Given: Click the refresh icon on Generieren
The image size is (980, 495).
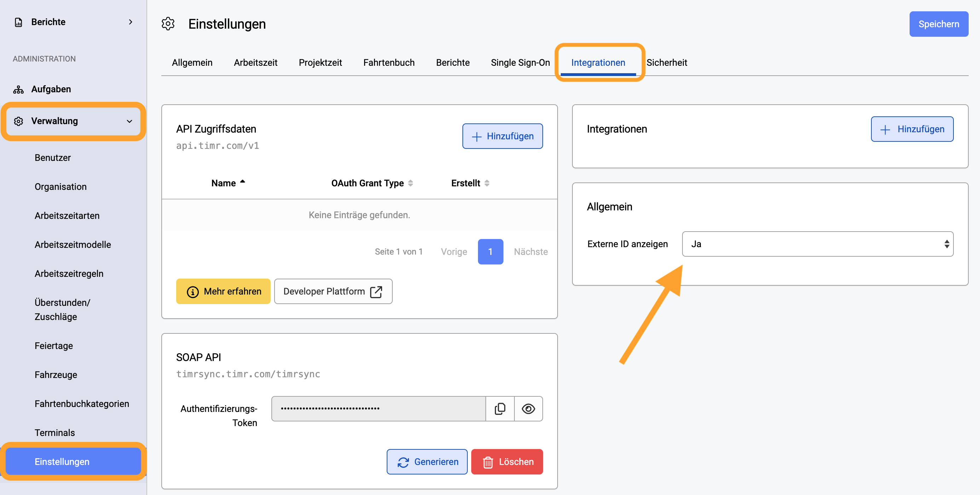Looking at the screenshot, I should coord(403,462).
